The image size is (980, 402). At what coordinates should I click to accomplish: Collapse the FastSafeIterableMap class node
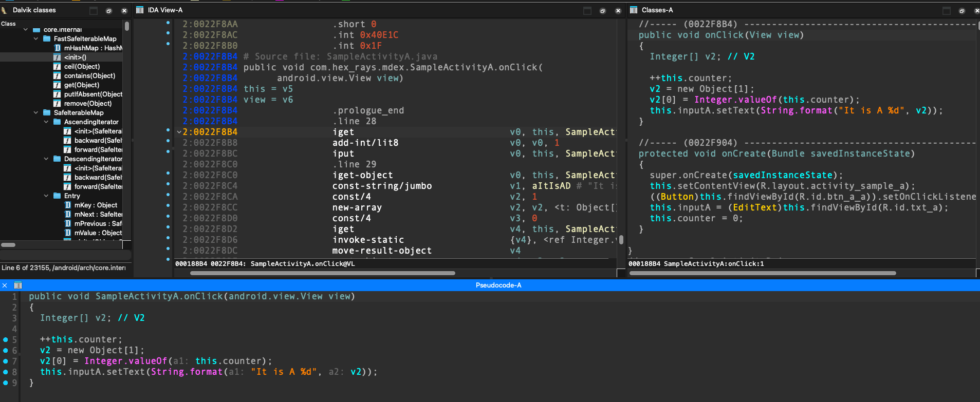36,39
